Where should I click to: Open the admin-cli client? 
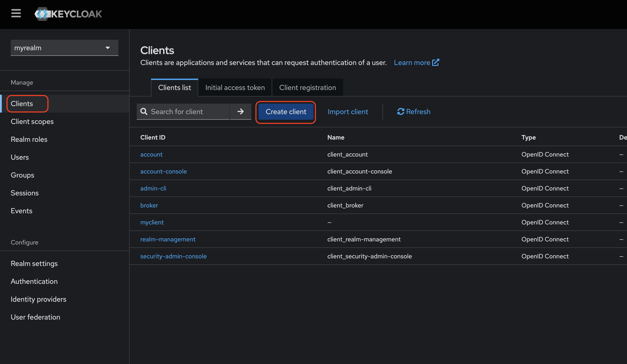[153, 188]
